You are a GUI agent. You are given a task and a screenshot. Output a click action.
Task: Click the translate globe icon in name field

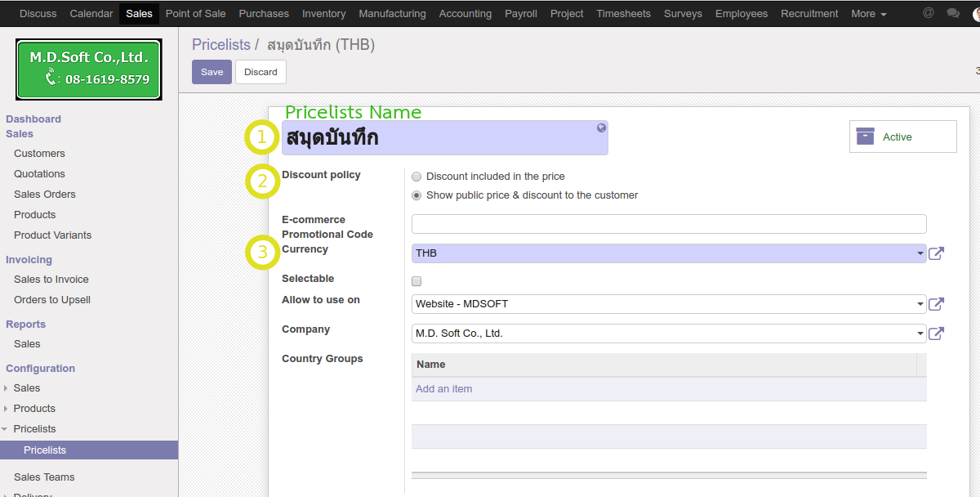coord(601,128)
